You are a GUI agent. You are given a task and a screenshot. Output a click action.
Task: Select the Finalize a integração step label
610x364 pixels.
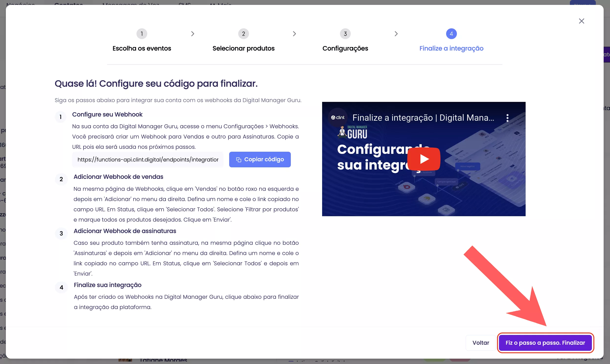(451, 48)
